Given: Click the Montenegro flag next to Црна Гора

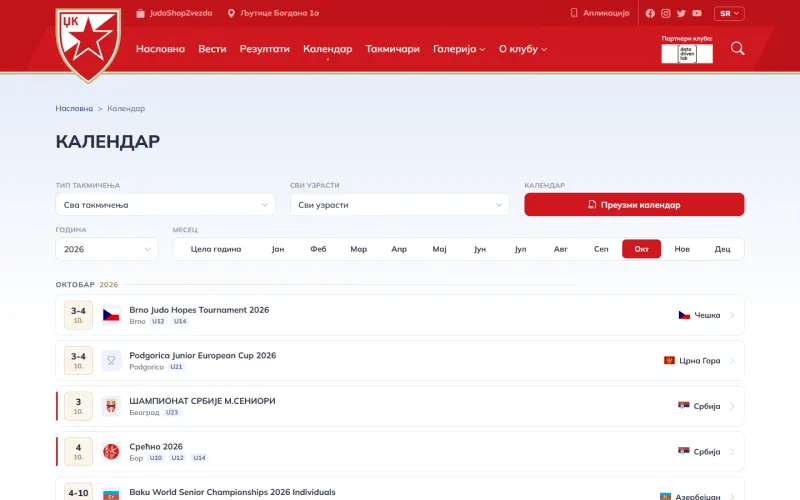Looking at the screenshot, I should coord(669,361).
